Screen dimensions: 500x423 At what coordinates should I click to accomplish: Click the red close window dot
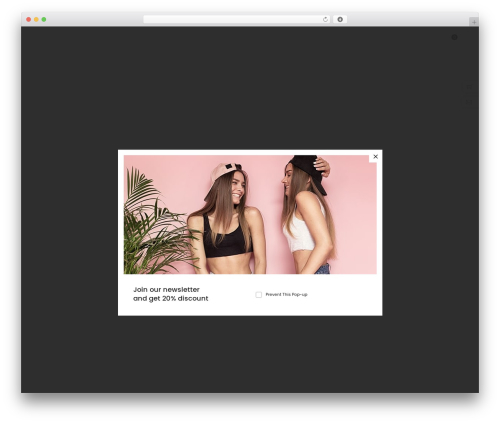pos(29,20)
